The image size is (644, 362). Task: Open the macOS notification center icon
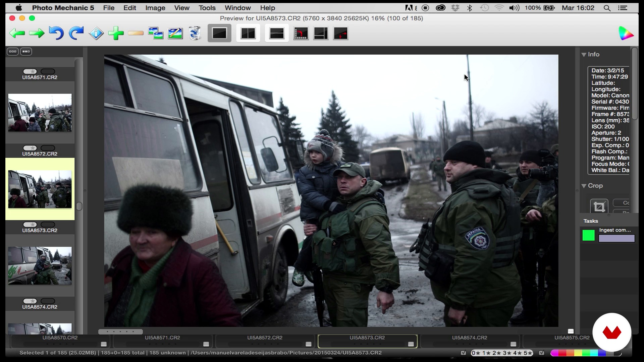coord(623,8)
